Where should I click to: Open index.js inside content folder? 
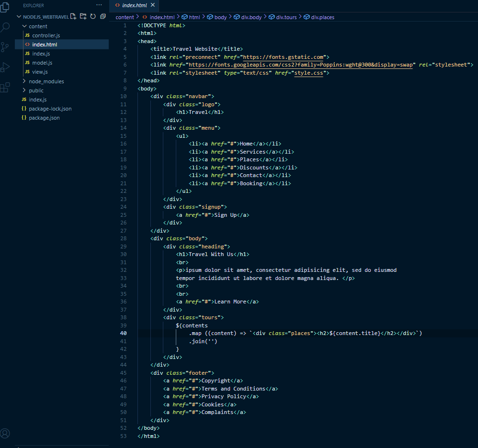pyautogui.click(x=41, y=54)
